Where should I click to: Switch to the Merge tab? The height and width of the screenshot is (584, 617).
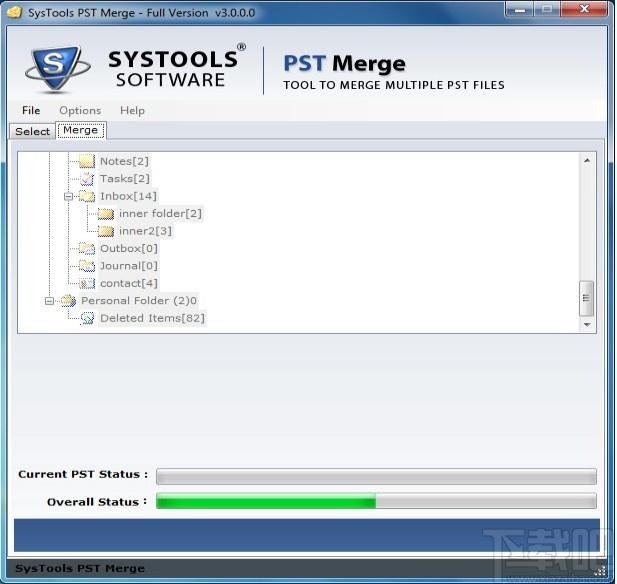pos(81,130)
